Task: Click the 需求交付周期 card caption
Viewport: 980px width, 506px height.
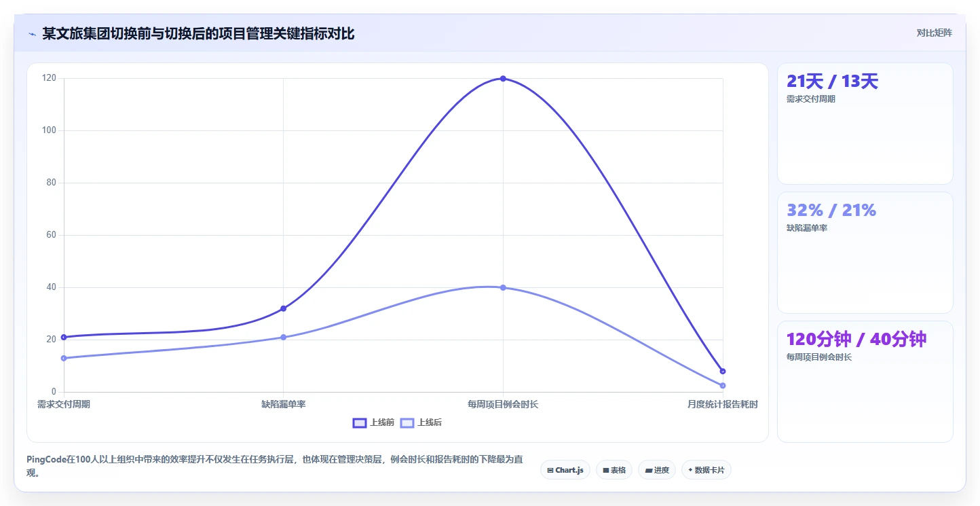Action: tap(811, 99)
